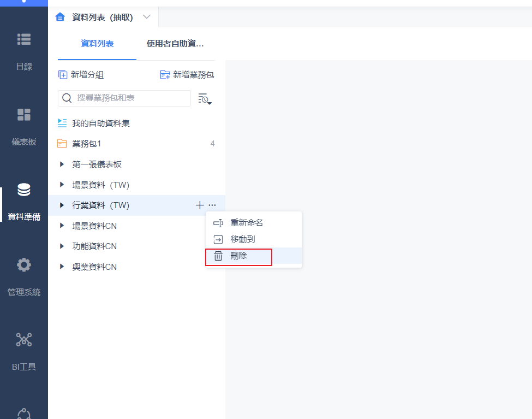Expand the 功能資料CN group arrow
The image size is (532, 419).
62,246
